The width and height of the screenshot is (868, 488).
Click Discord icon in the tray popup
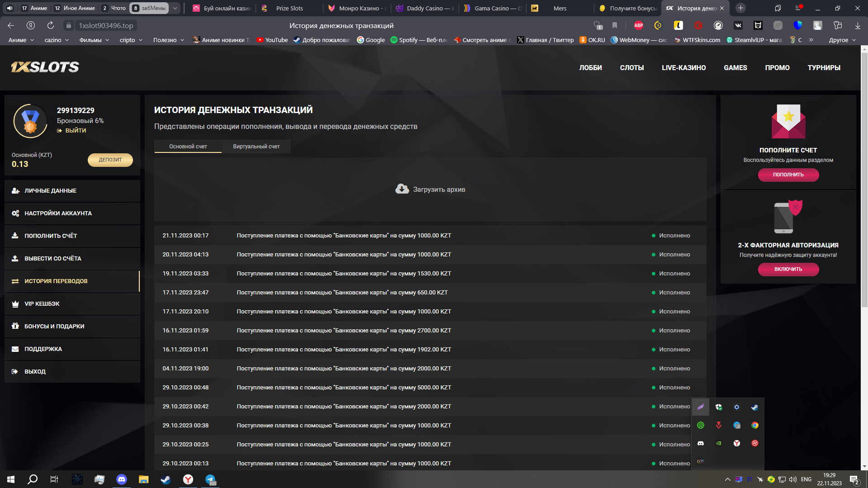701,443
